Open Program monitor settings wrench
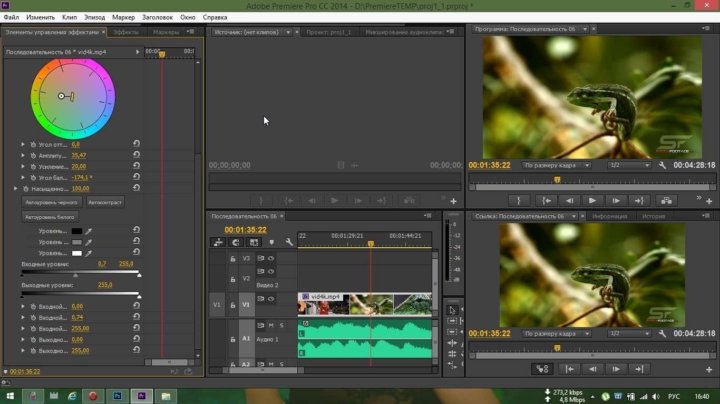Screen dimensions: 720x404 (x=662, y=165)
